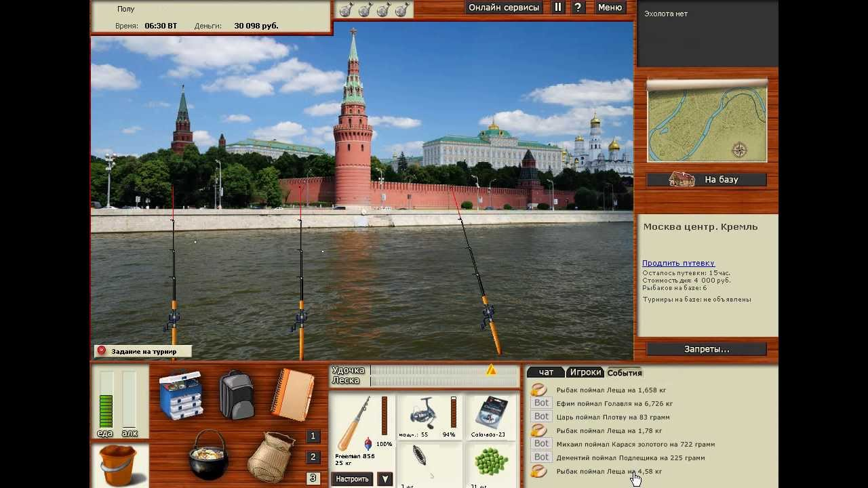The image size is (868, 488).
Task: Pause the game
Action: click(558, 7)
